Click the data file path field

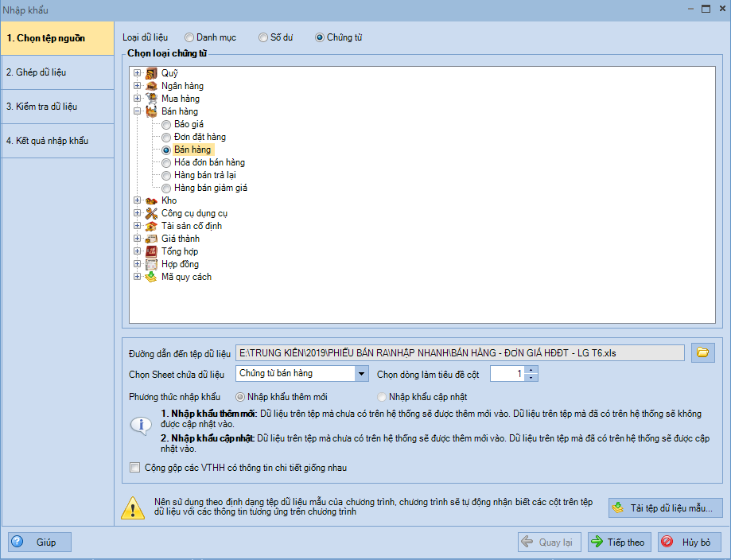click(x=460, y=353)
